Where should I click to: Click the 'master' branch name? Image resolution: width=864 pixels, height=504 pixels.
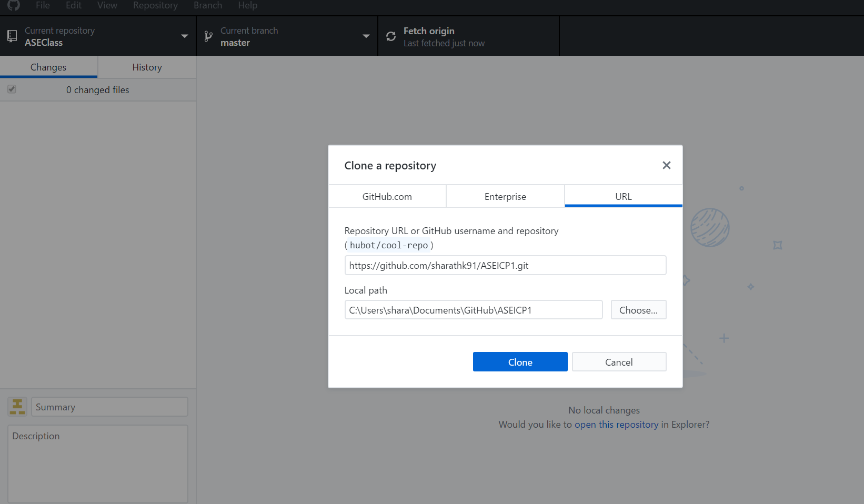[x=235, y=43]
